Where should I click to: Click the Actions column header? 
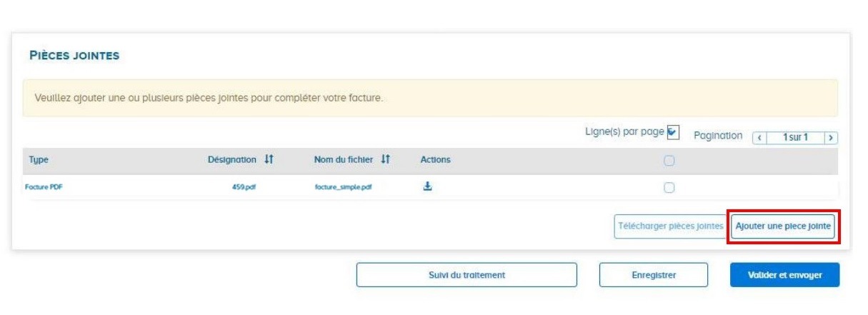point(435,160)
